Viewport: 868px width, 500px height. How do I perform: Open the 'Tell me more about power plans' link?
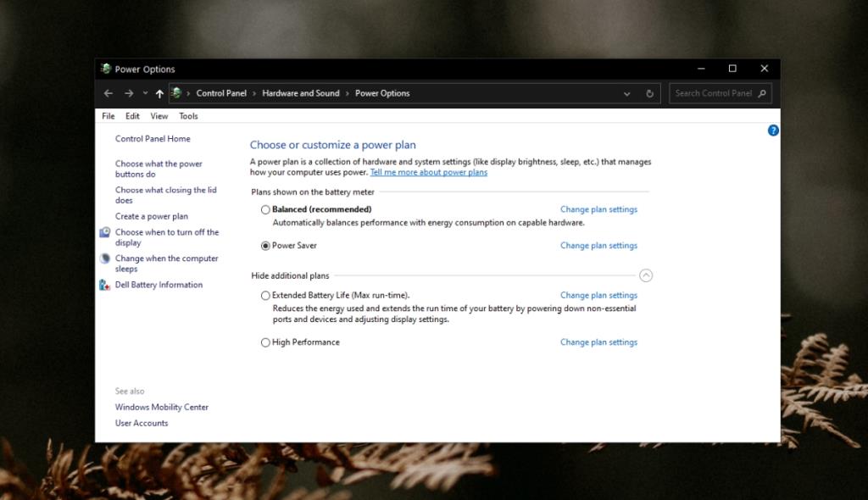pyautogui.click(x=428, y=171)
